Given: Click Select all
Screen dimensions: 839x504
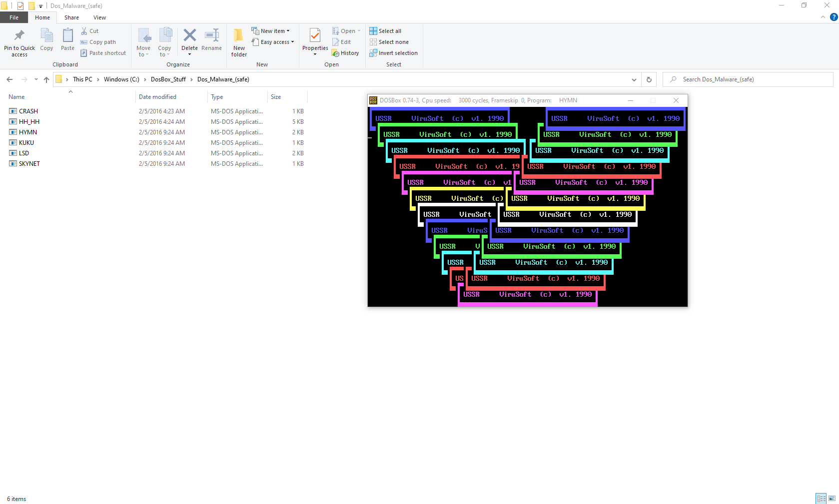Looking at the screenshot, I should pos(385,31).
